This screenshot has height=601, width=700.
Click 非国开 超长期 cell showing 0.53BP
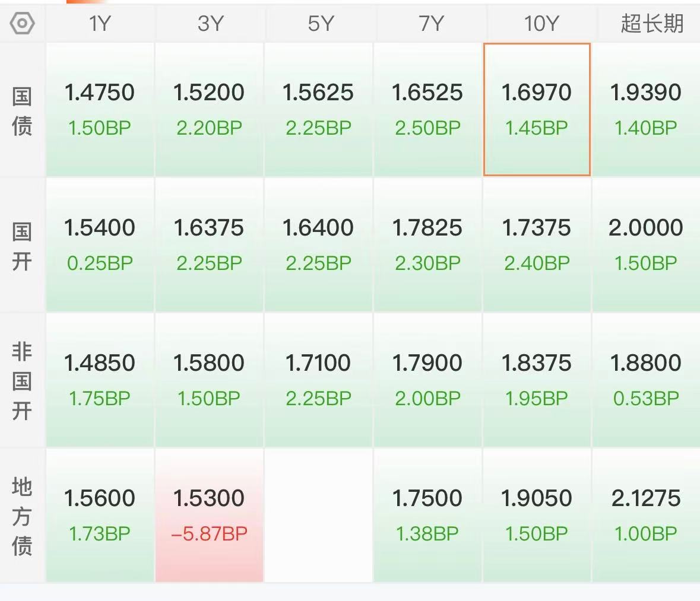[x=646, y=380]
